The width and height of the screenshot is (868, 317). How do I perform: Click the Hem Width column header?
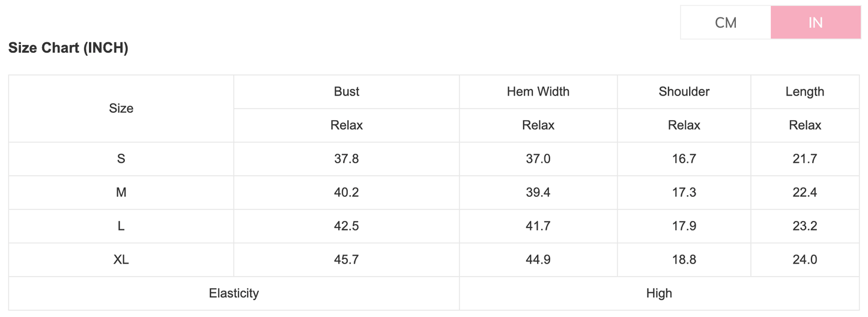[x=538, y=92]
